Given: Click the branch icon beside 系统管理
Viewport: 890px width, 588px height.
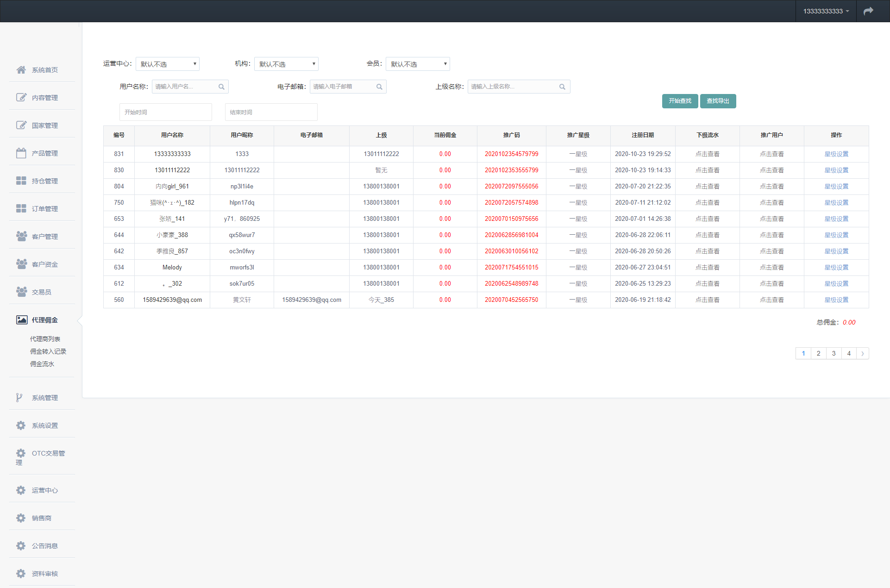Looking at the screenshot, I should click(19, 397).
